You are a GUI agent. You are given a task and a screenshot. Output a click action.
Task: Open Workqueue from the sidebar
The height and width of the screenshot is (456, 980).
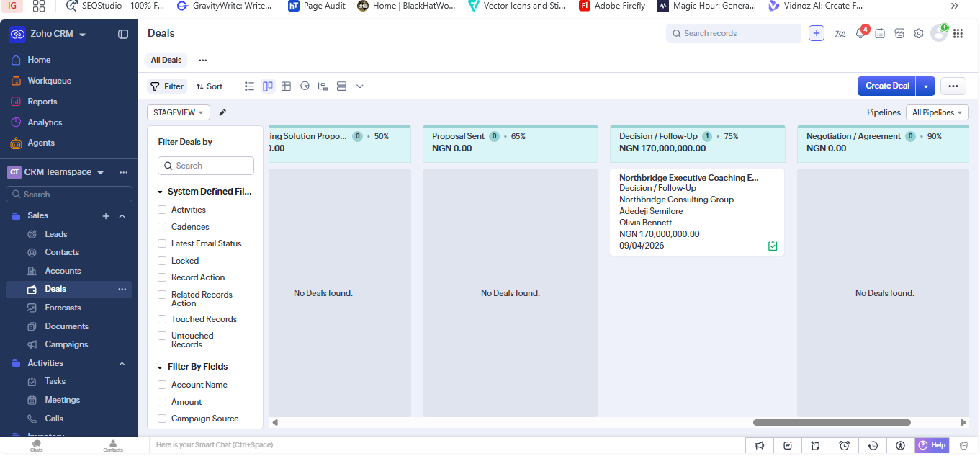49,81
